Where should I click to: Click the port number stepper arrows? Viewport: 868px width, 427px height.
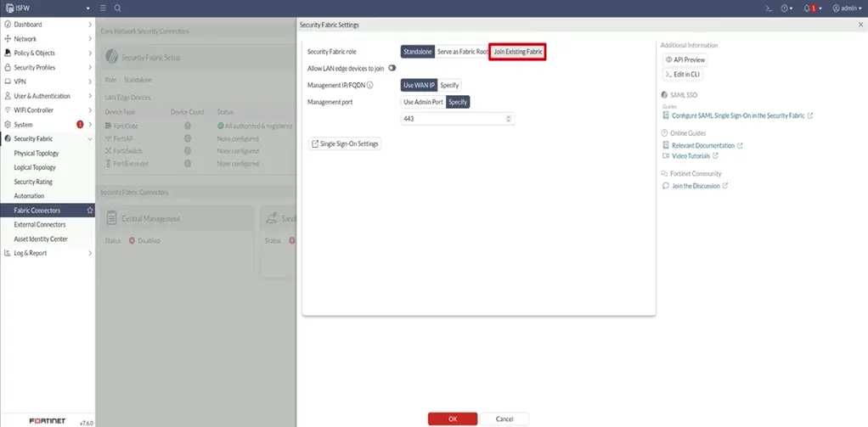[509, 119]
